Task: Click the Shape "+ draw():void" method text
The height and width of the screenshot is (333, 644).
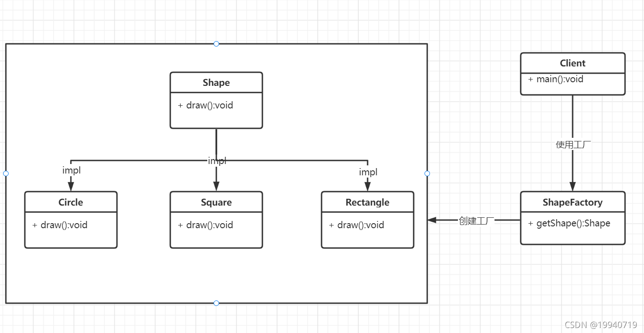Action: click(x=205, y=105)
